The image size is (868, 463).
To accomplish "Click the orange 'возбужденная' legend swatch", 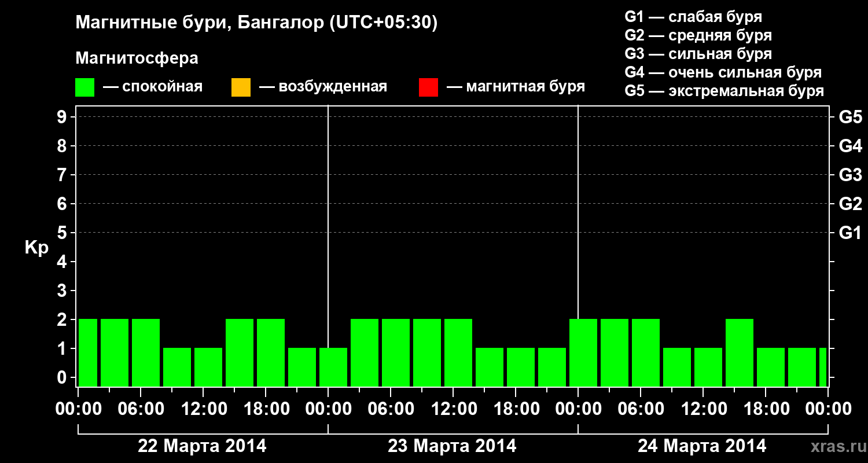I will [241, 87].
